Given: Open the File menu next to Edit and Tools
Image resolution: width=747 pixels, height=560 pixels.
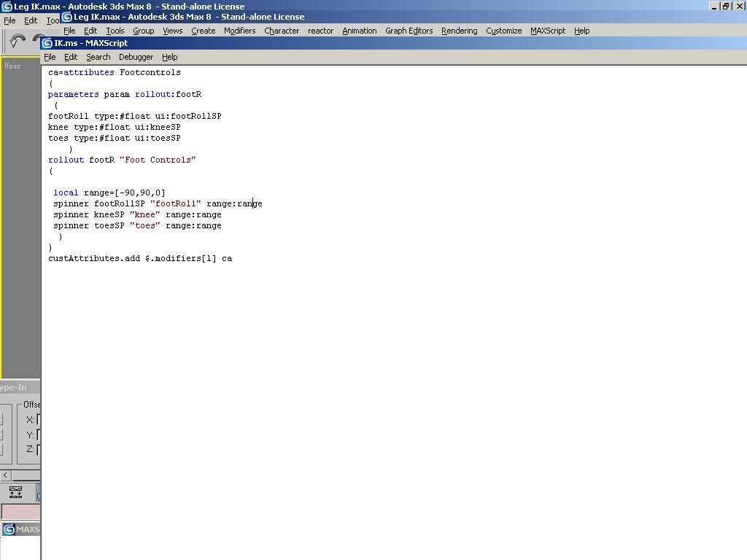Looking at the screenshot, I should [69, 31].
